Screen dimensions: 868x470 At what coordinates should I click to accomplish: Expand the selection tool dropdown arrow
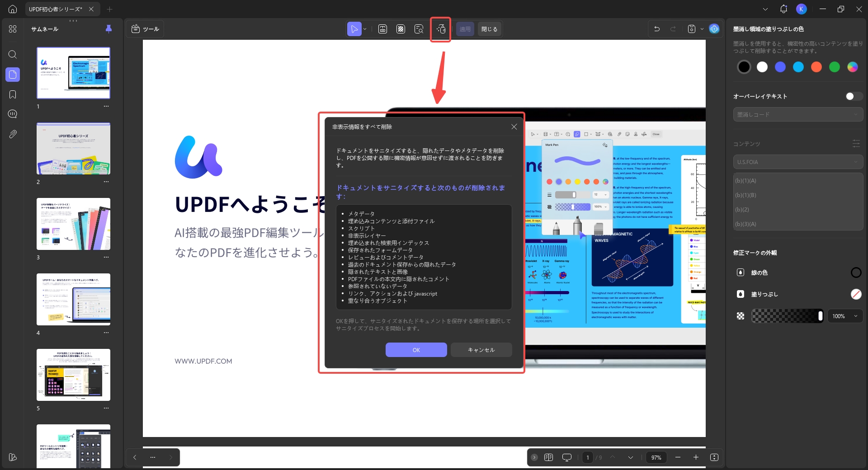point(365,29)
